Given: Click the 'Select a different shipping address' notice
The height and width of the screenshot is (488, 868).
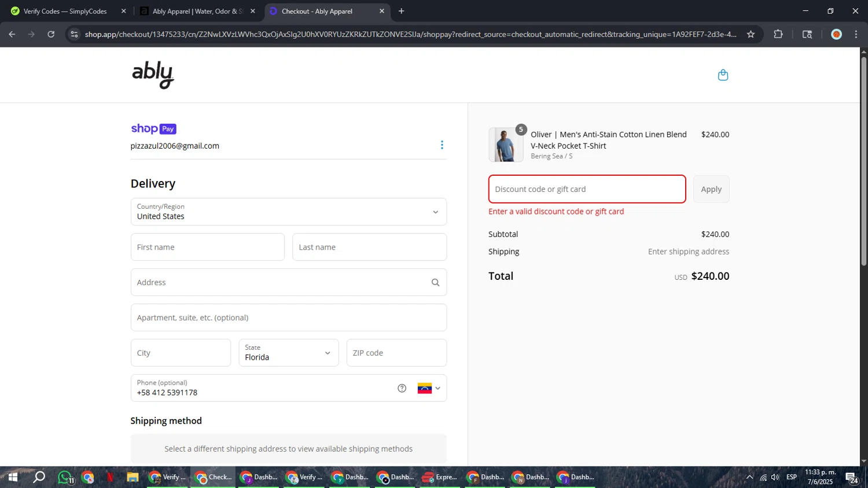Looking at the screenshot, I should (289, 449).
